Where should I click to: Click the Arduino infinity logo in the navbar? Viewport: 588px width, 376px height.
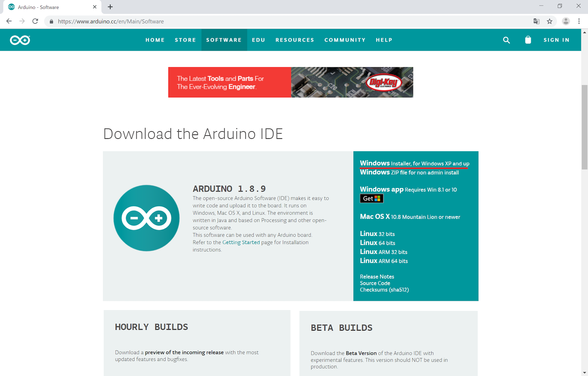click(19, 40)
